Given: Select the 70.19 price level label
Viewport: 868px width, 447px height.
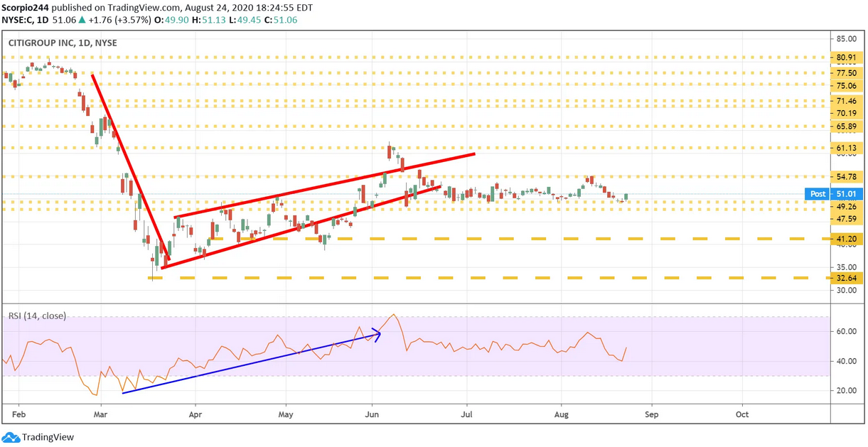Looking at the screenshot, I should pyautogui.click(x=845, y=113).
